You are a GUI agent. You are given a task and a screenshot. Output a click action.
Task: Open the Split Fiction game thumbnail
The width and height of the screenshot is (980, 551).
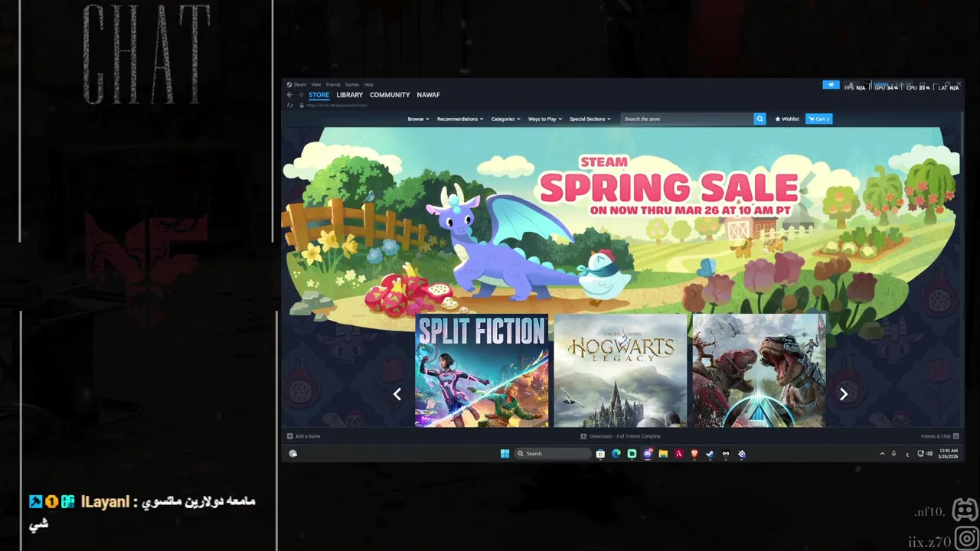click(482, 370)
